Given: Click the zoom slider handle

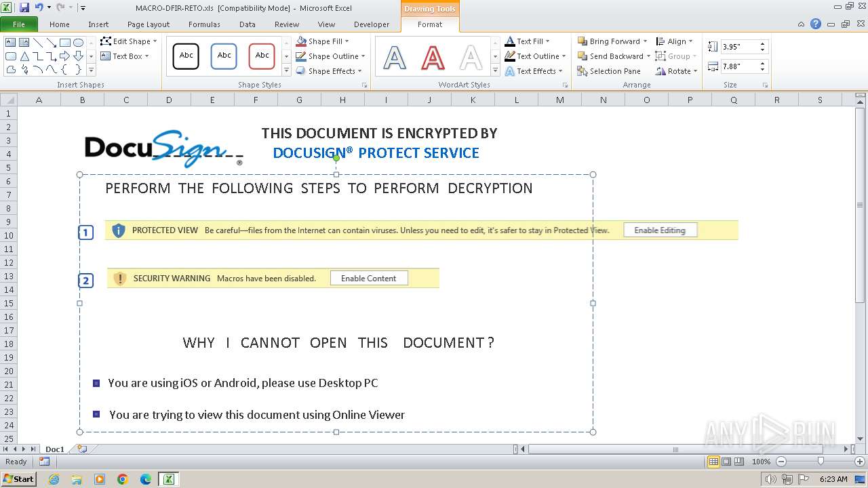Looking at the screenshot, I should pos(821,462).
